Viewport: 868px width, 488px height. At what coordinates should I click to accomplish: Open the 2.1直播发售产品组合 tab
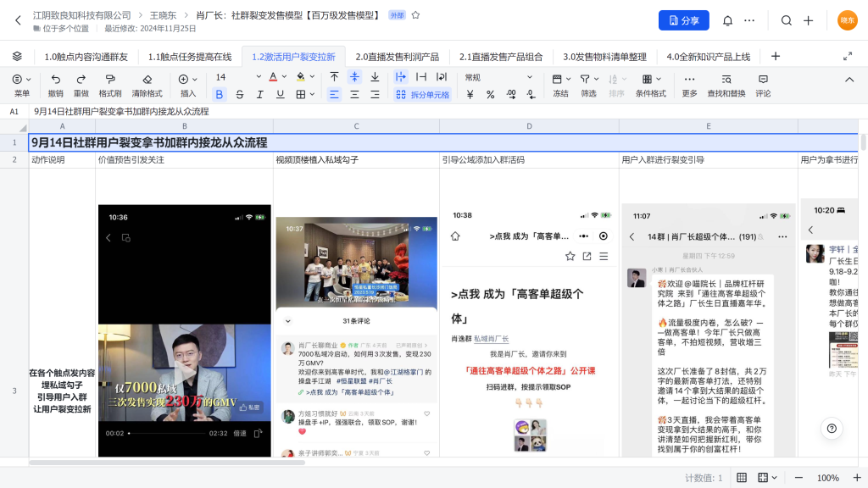click(501, 57)
